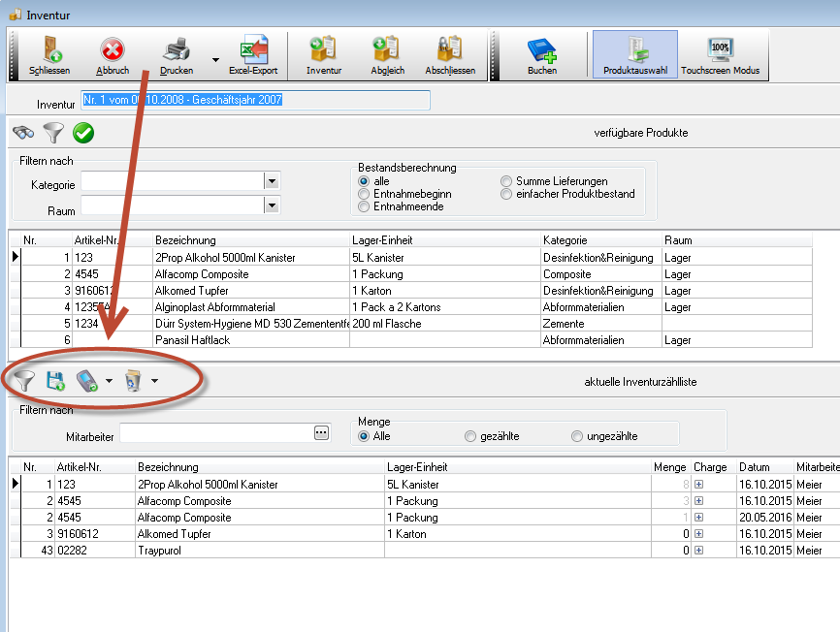
Task: Start the Abgleich comparison
Action: [386, 50]
